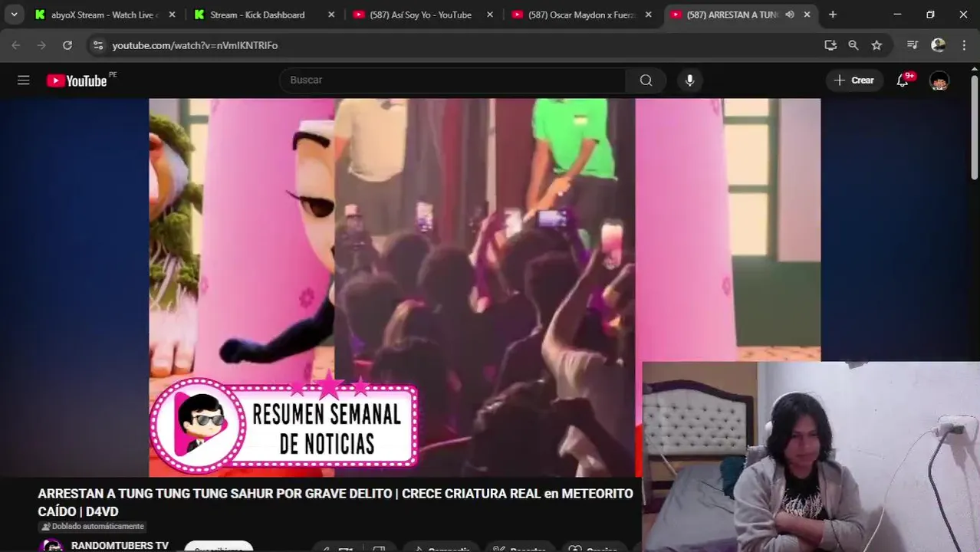Open Chrome profile avatar

coord(938,45)
